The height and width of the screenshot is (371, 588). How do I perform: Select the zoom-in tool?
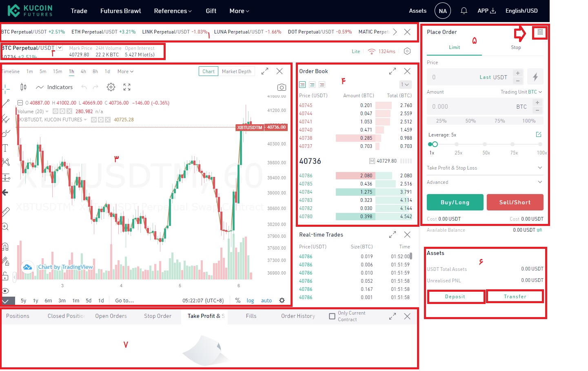[5, 227]
